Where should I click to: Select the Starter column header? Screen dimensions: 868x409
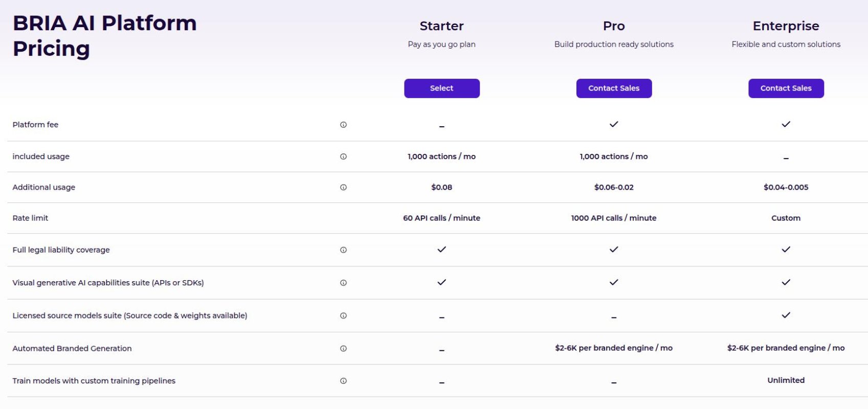point(441,26)
